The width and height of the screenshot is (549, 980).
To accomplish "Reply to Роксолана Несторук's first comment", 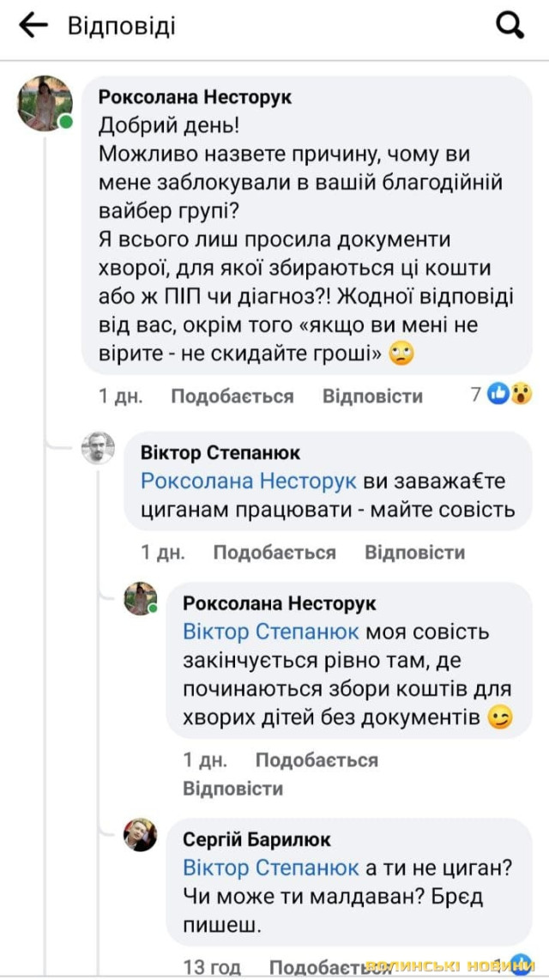I will 372,396.
